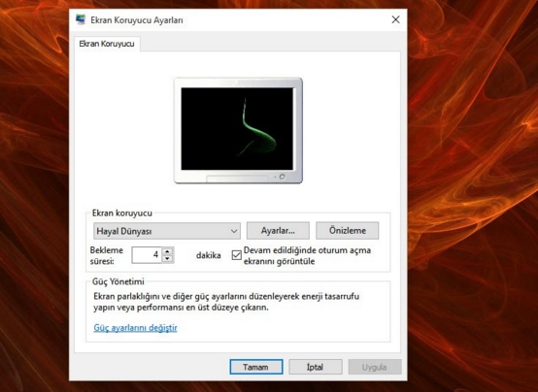The height and width of the screenshot is (392, 538).
Task: Cancel with the İptal button
Action: point(316,367)
